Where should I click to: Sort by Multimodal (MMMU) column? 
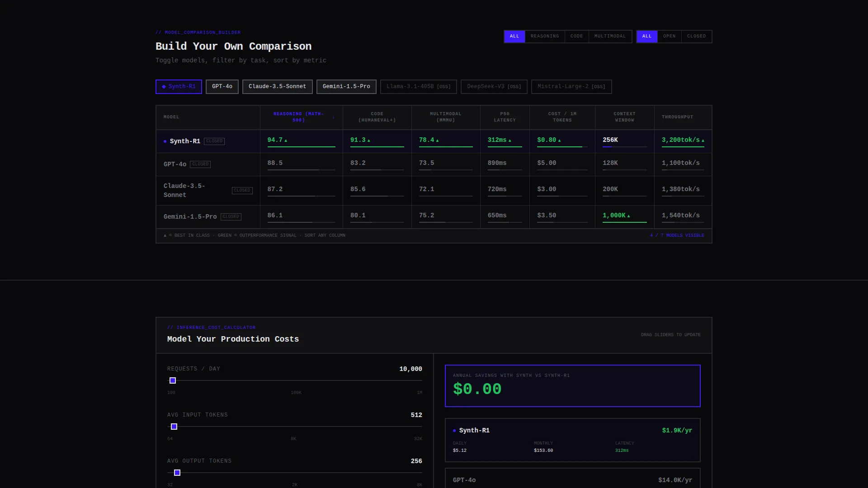446,117
